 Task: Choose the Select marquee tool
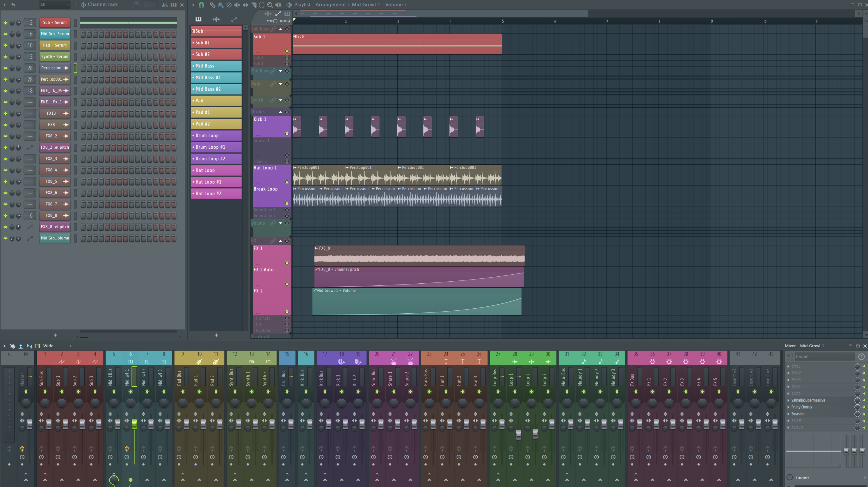point(262,5)
